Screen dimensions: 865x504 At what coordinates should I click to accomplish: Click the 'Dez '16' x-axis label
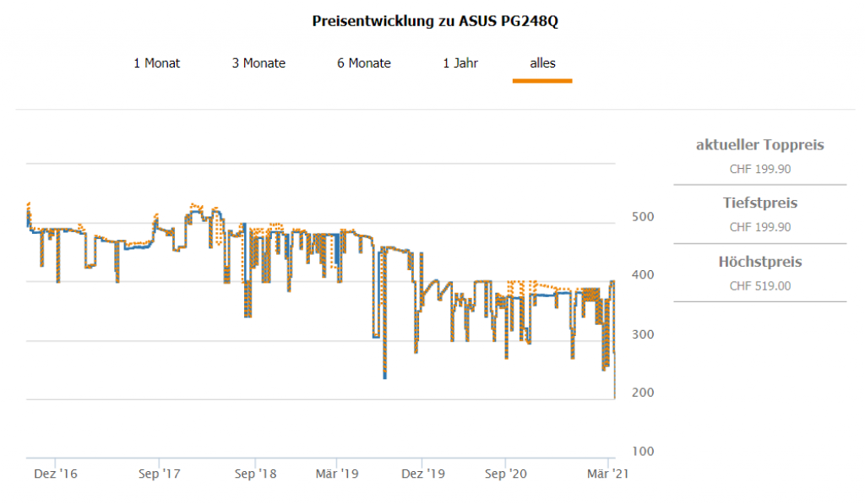pyautogui.click(x=56, y=474)
